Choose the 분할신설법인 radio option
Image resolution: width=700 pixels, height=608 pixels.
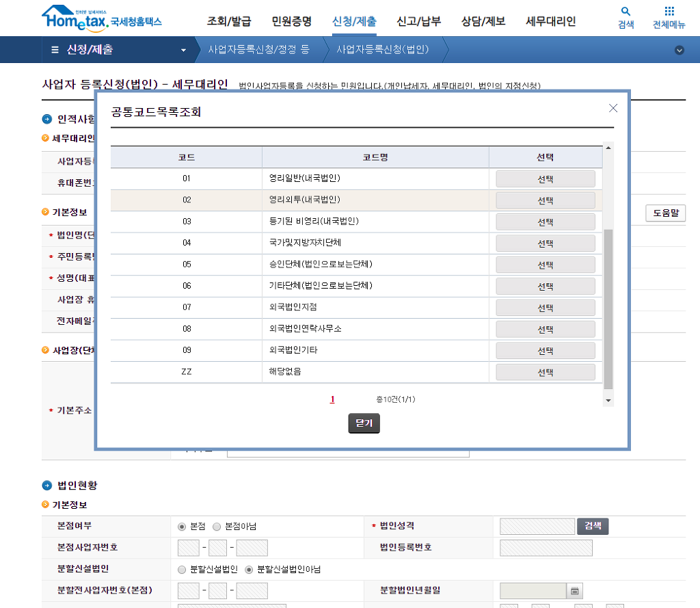[182, 569]
